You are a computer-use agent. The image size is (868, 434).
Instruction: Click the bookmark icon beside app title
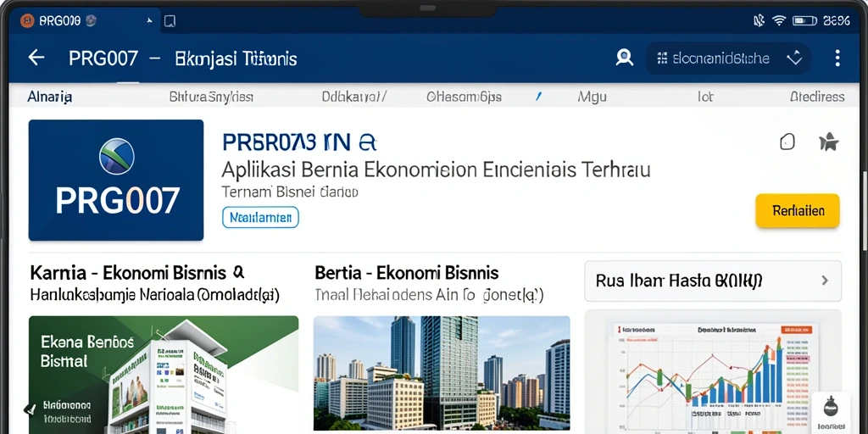pos(787,142)
